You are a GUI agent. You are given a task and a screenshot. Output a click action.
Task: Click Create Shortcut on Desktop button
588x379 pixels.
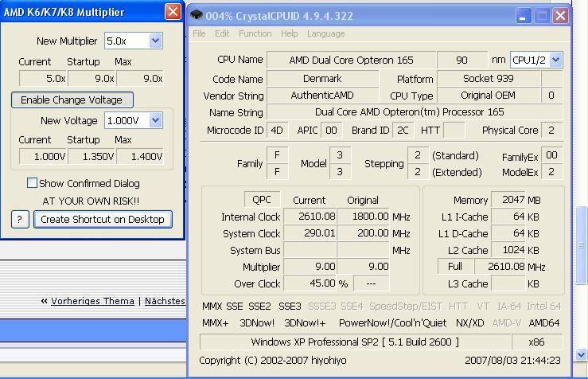[x=103, y=219]
